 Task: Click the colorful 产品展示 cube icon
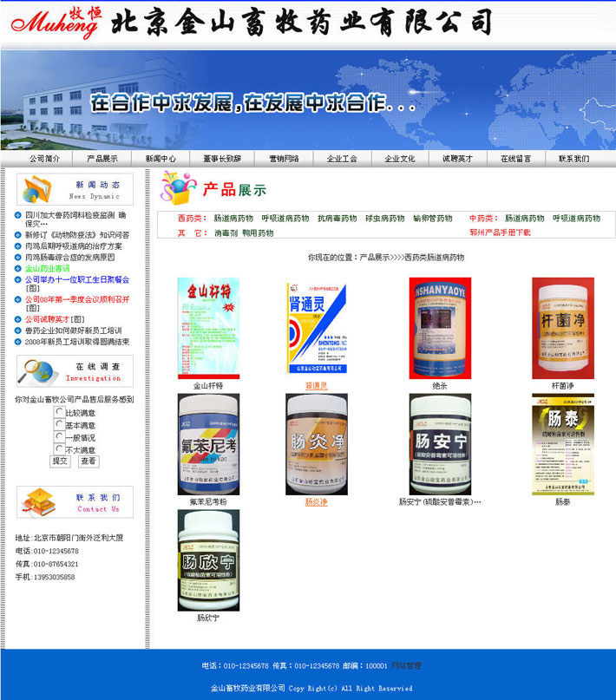(178, 188)
